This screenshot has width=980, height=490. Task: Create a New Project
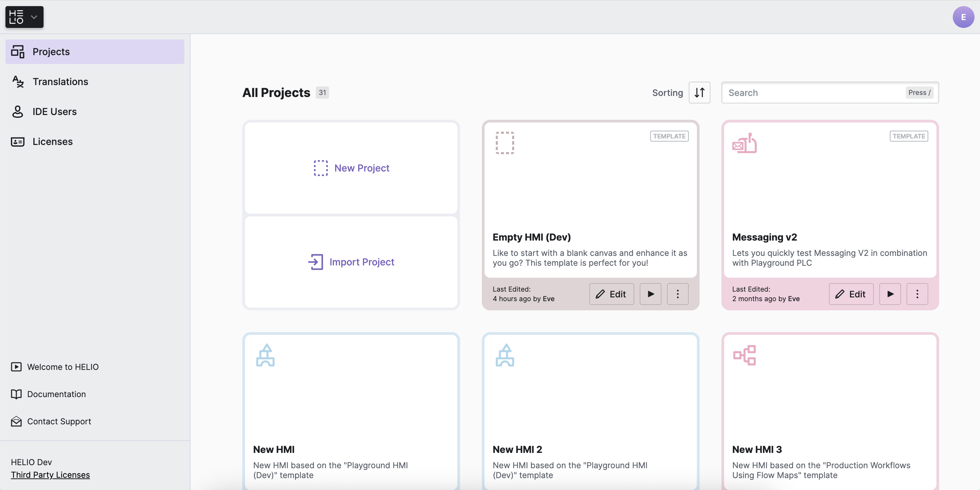pyautogui.click(x=351, y=168)
